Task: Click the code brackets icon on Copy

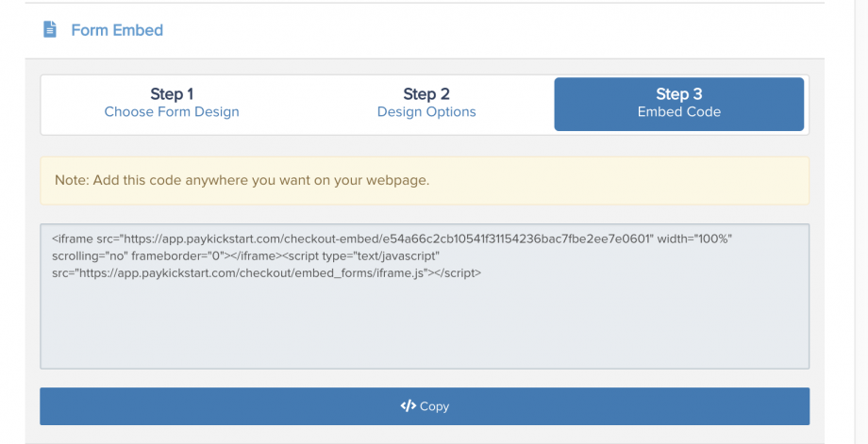Action: [408, 406]
